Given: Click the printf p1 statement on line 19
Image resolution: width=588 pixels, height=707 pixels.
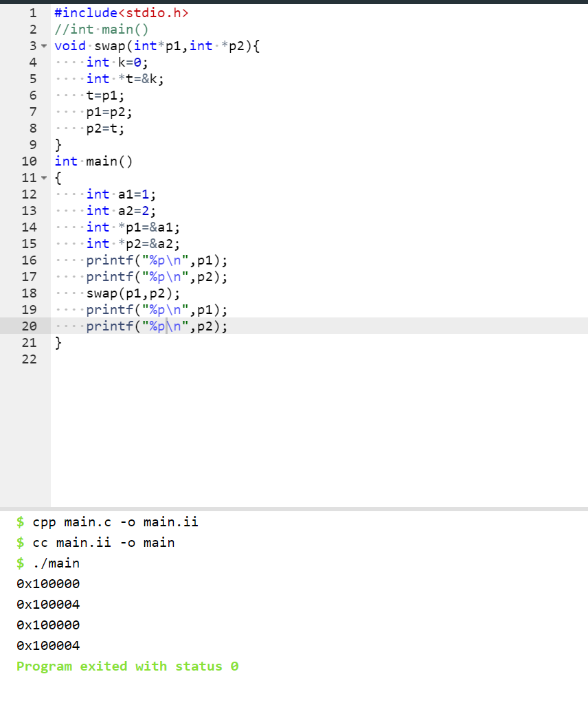Looking at the screenshot, I should pyautogui.click(x=157, y=310).
